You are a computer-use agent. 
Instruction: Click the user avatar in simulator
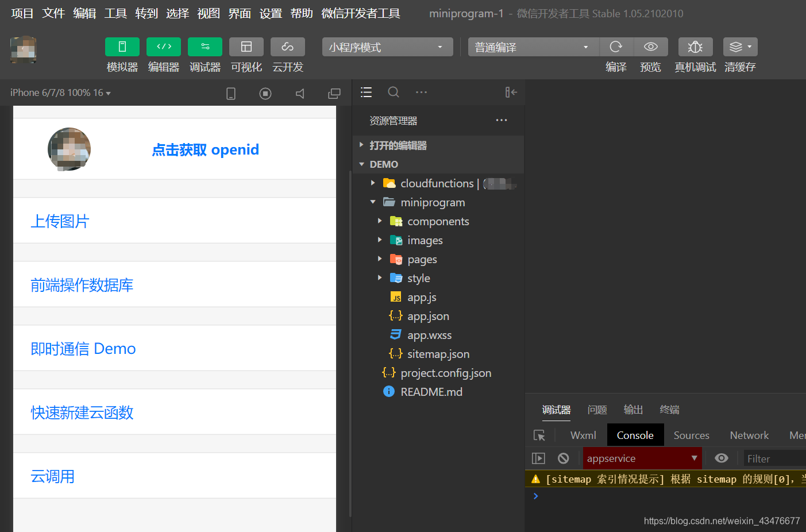point(69,149)
